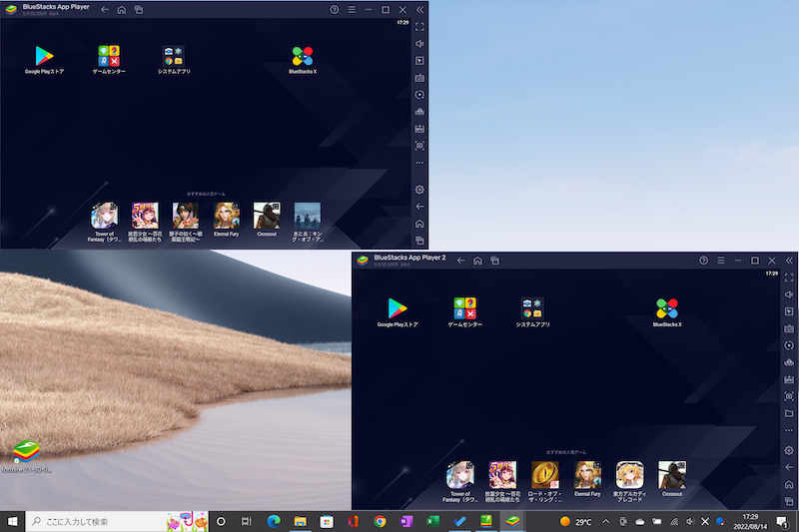Open the hamburger menu in App Player 2 title bar
The height and width of the screenshot is (532, 799).
[720, 261]
